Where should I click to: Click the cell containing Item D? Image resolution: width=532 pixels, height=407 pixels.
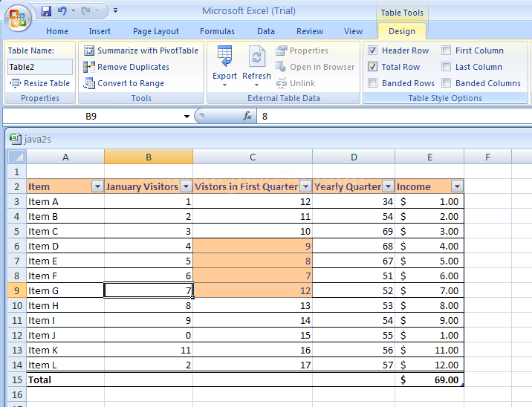(x=65, y=247)
